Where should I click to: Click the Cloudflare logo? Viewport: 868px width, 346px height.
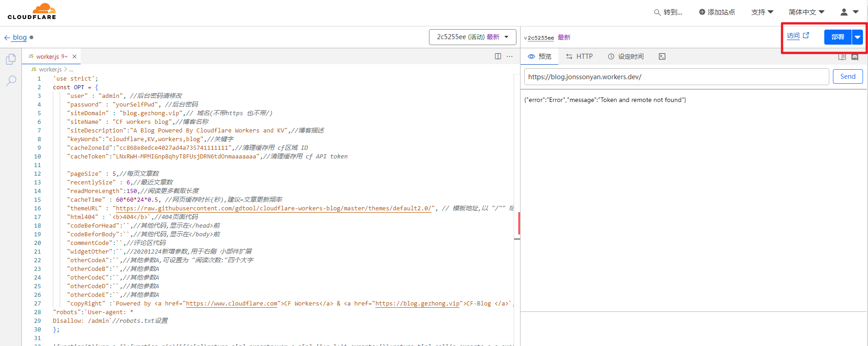[x=32, y=12]
